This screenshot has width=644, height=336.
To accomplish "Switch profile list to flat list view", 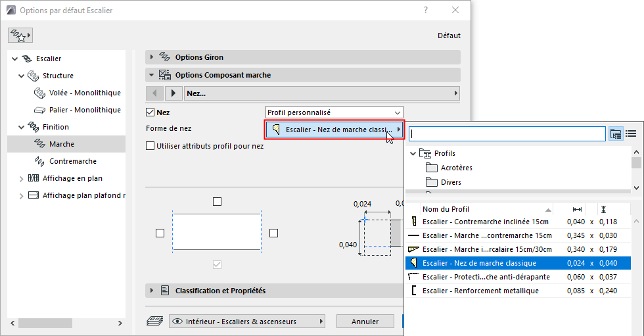I will [631, 133].
